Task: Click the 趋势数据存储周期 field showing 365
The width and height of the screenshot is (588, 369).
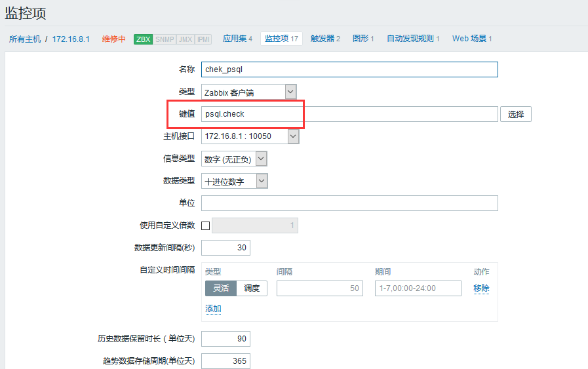Action: [225, 360]
